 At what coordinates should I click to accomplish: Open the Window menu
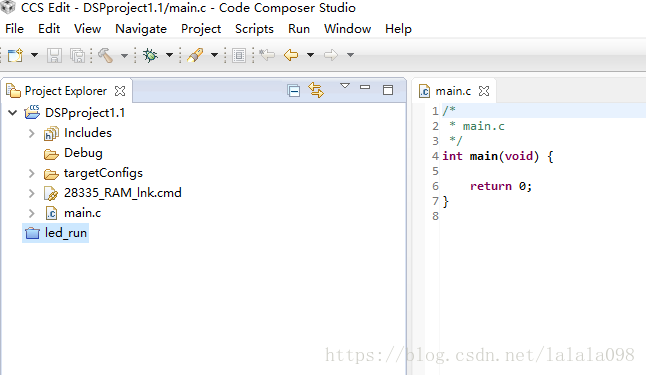click(347, 29)
